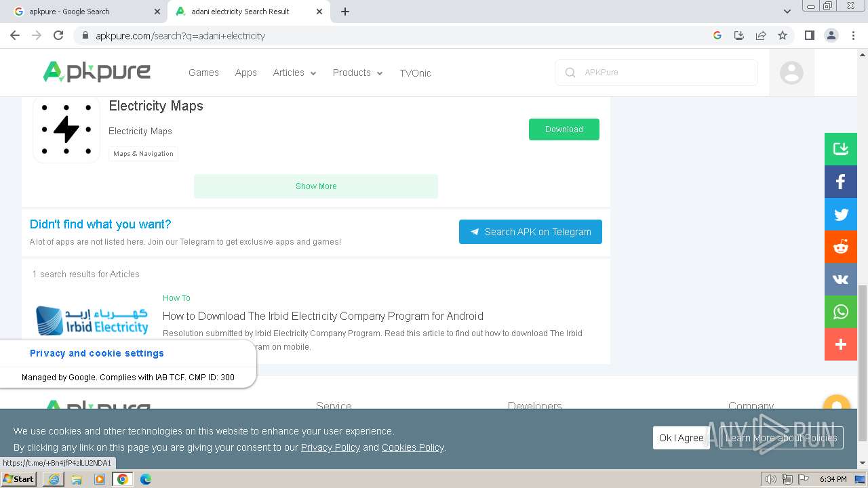This screenshot has height=488, width=868.
Task: Click the search magnifier icon in APKPure box
Action: (x=570, y=73)
